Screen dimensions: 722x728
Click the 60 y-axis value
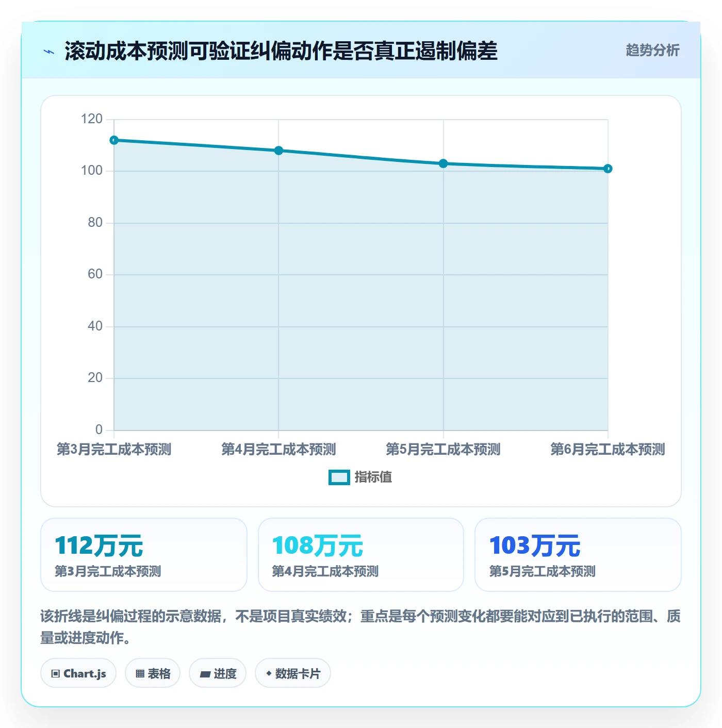pos(95,274)
